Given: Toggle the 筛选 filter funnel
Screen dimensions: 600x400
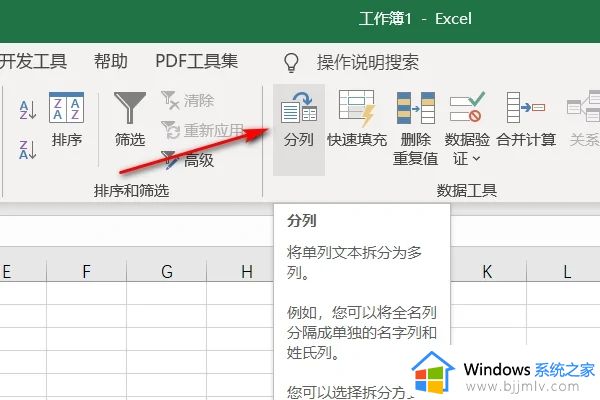Looking at the screenshot, I should (x=130, y=120).
